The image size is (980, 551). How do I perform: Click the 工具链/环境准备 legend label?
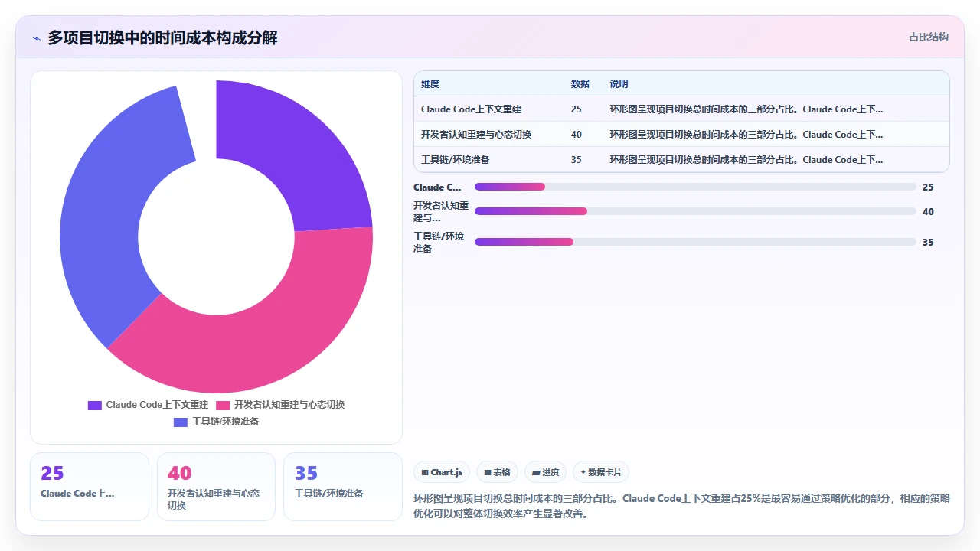point(225,422)
